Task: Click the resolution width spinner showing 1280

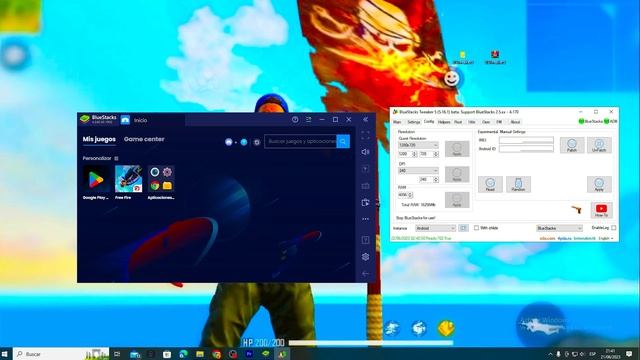Action: pyautogui.click(x=407, y=154)
